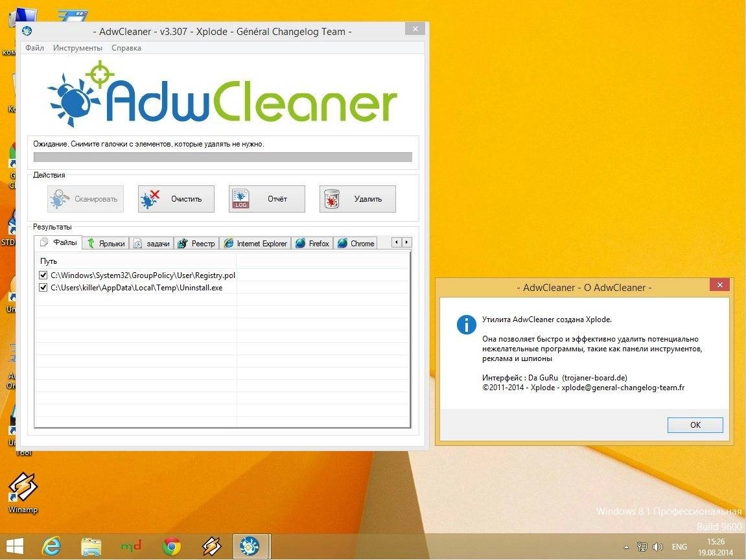This screenshot has width=746, height=560.
Task: Open the Справка menu
Action: click(x=126, y=48)
